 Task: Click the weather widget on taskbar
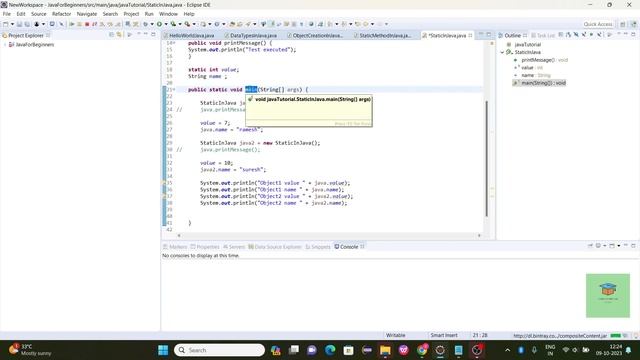click(x=31, y=350)
